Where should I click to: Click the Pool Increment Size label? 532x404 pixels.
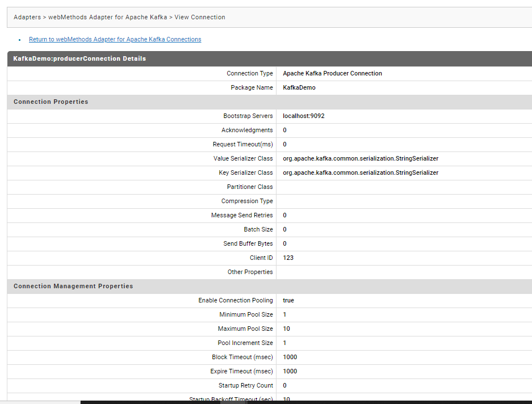tap(245, 343)
